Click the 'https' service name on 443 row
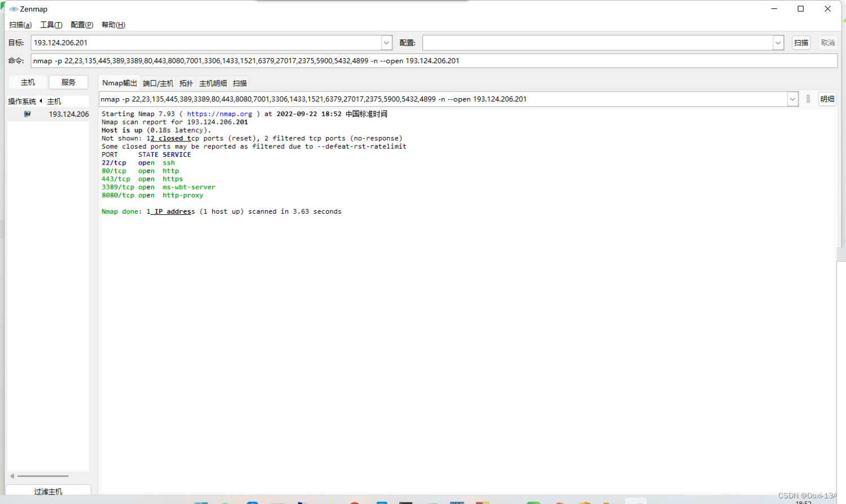Viewport: 846px width, 504px height. (173, 179)
